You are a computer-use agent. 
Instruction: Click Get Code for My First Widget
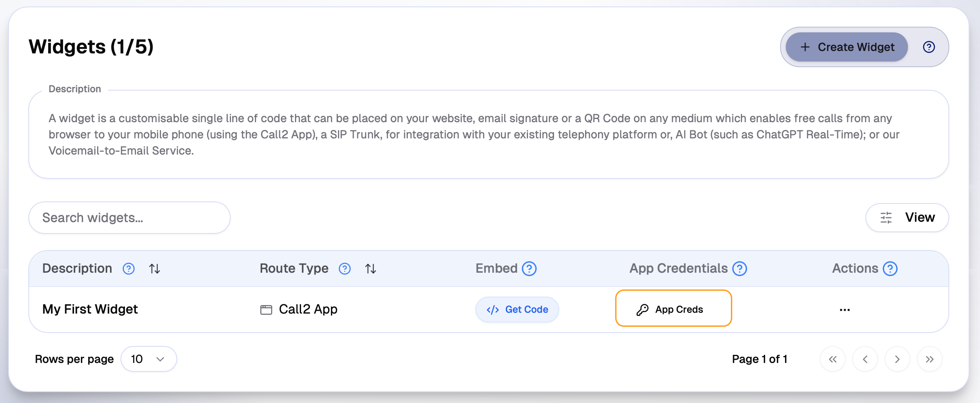click(x=517, y=310)
